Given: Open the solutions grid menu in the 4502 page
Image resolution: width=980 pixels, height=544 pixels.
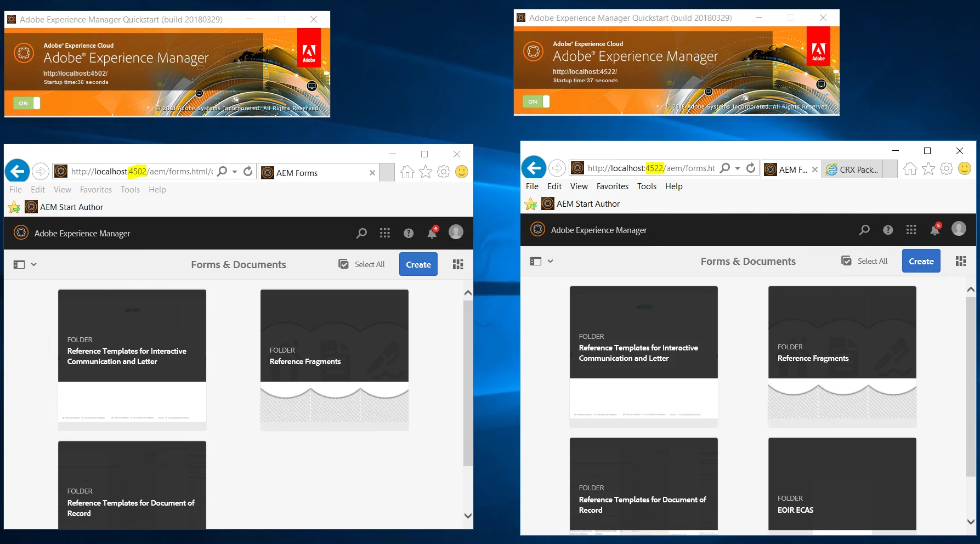Looking at the screenshot, I should (385, 233).
